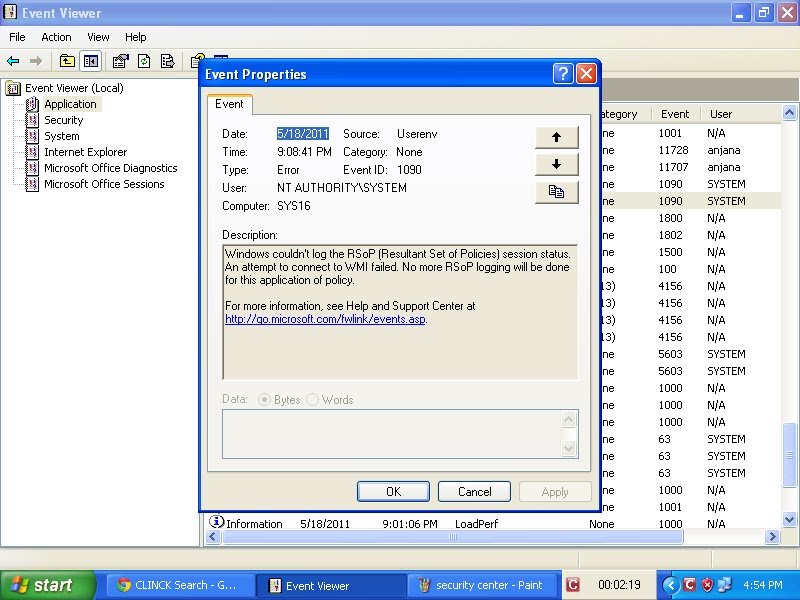Click the highlighted date 5/18/2011 field
The width and height of the screenshot is (800, 600).
click(303, 134)
